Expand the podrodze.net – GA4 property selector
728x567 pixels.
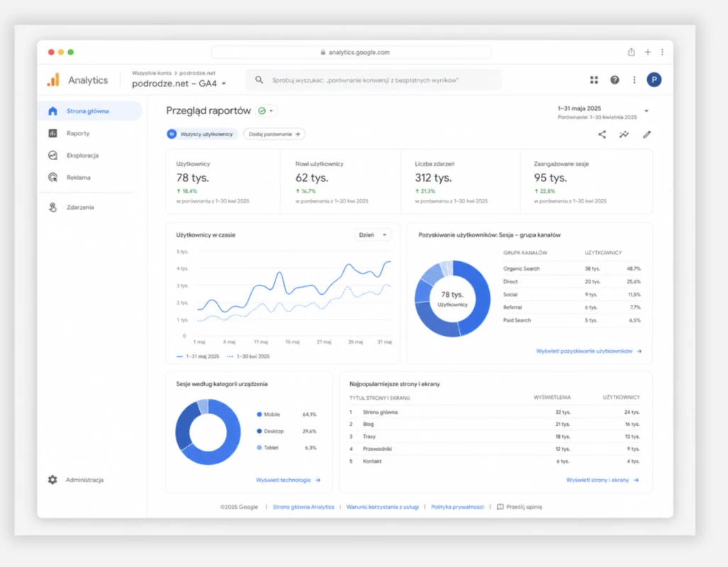pyautogui.click(x=179, y=84)
